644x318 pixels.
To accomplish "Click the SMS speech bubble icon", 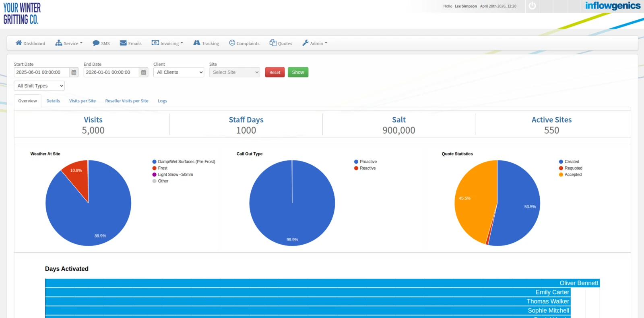I will (x=96, y=43).
